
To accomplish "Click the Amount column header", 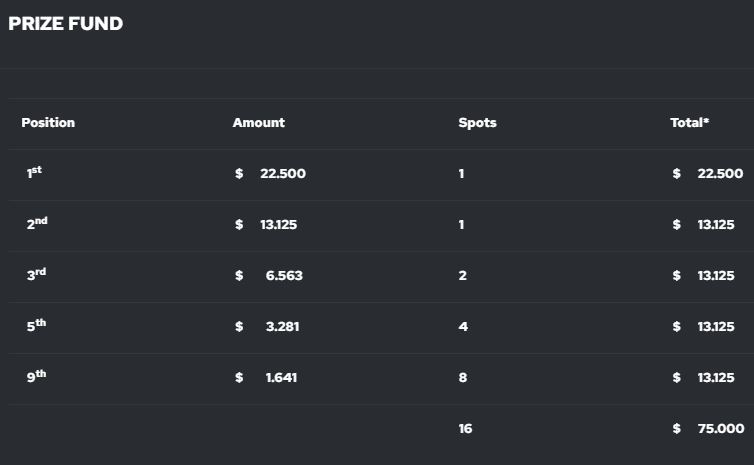I will [x=258, y=123].
